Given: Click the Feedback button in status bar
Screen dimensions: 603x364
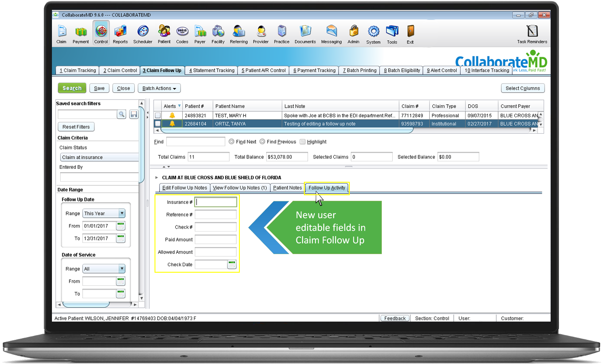Looking at the screenshot, I should [x=395, y=318].
